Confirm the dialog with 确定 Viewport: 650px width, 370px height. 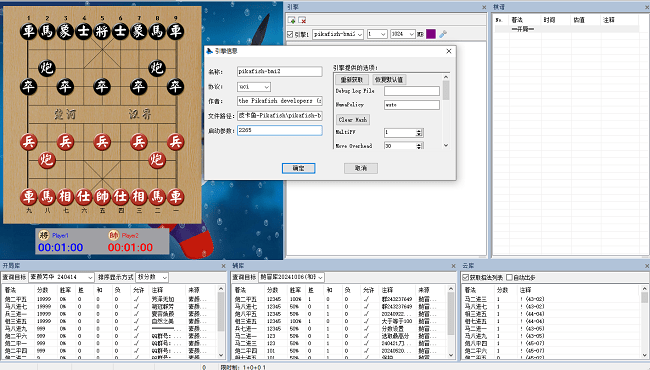(x=298, y=168)
